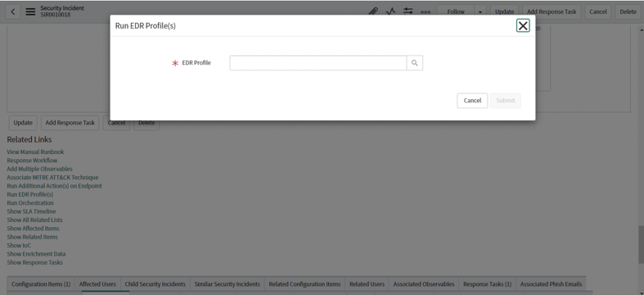
Task: Click header Add Response Task button
Action: click(552, 11)
